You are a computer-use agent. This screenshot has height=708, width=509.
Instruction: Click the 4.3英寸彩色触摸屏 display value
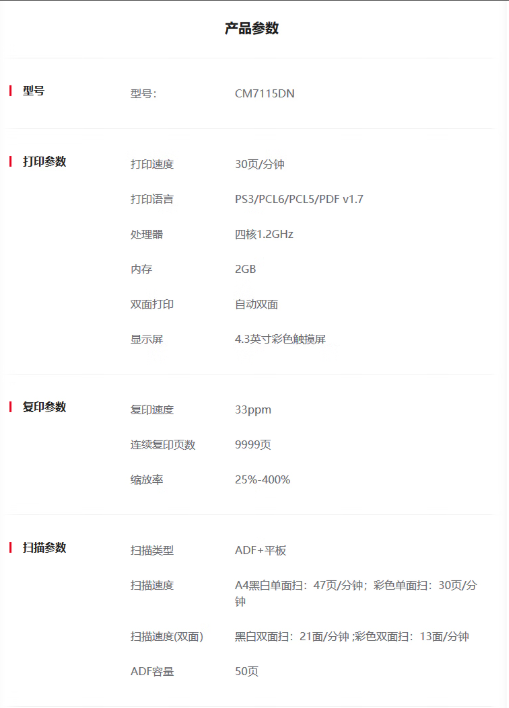280,339
